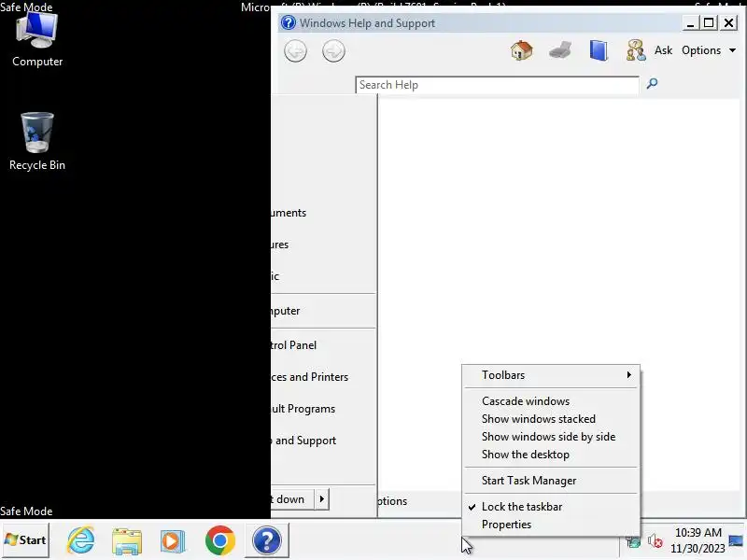Expand the Shut down options arrow
Viewport: 747px width, 560px height.
(x=322, y=499)
